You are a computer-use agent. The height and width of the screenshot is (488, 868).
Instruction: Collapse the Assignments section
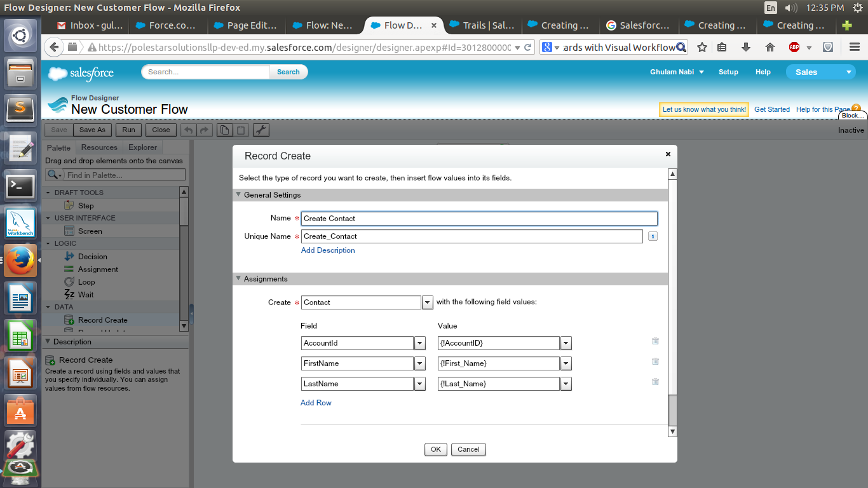(239, 279)
